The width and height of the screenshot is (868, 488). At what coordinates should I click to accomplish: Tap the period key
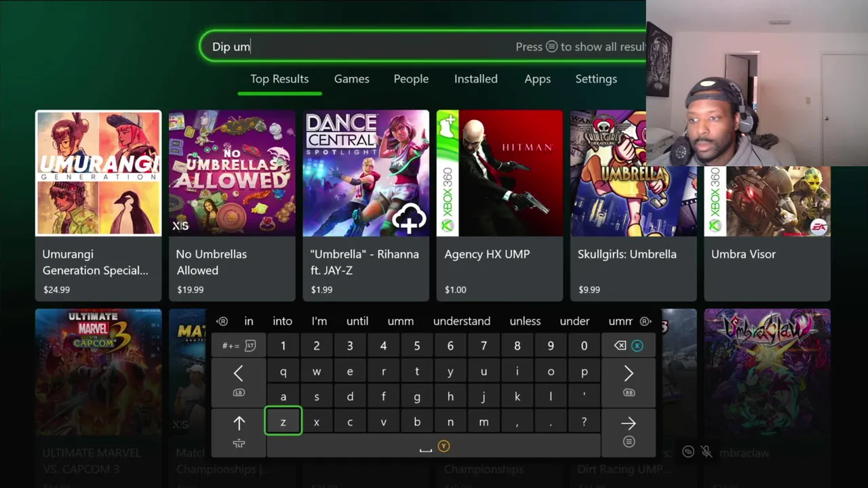click(x=551, y=422)
